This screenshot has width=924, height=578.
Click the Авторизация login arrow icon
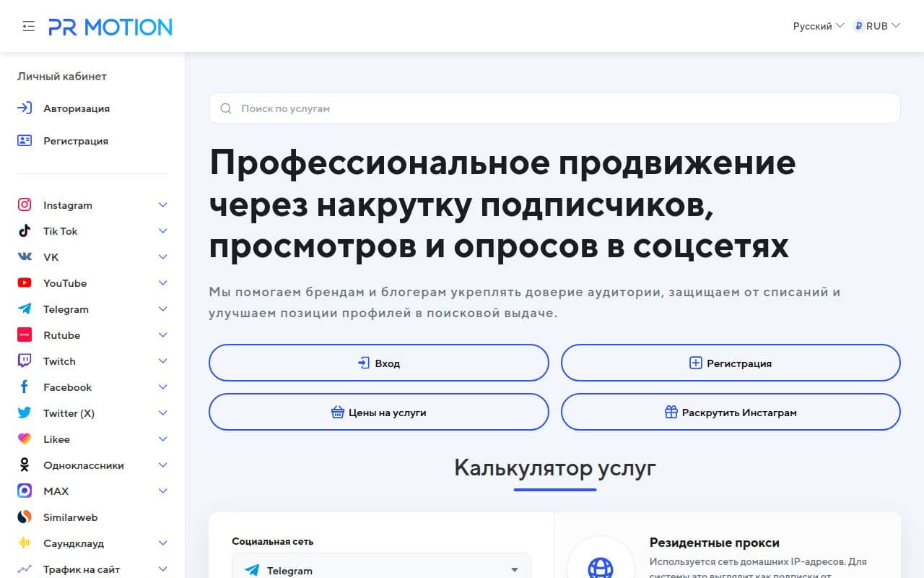click(25, 108)
